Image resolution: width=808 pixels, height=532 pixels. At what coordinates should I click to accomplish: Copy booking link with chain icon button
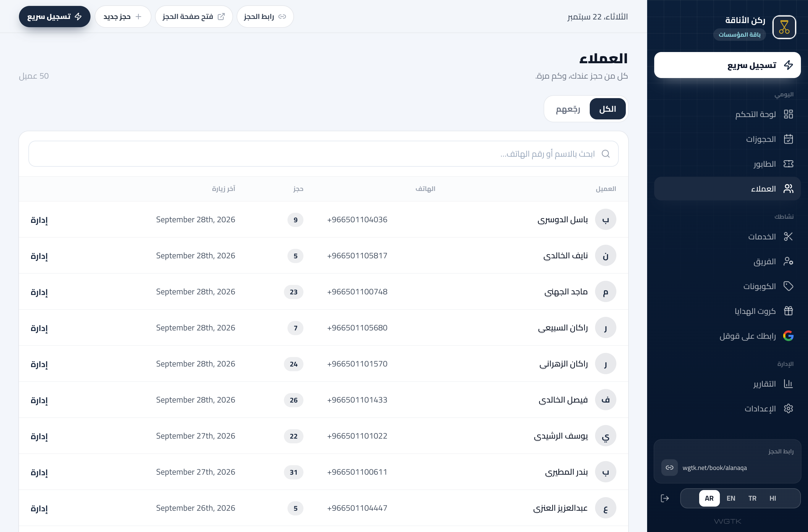[x=670, y=468]
